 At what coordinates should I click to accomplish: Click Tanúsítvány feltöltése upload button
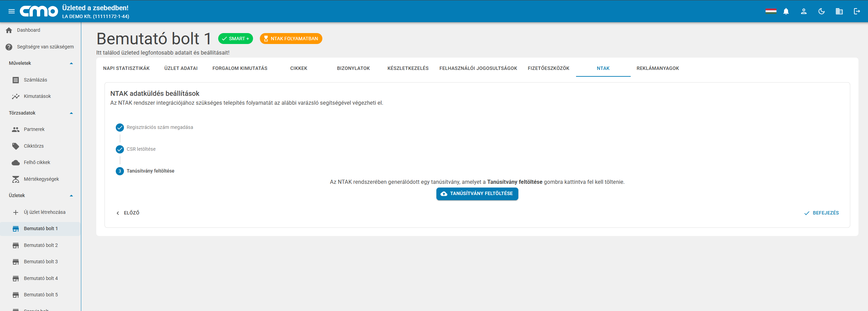coord(477,194)
